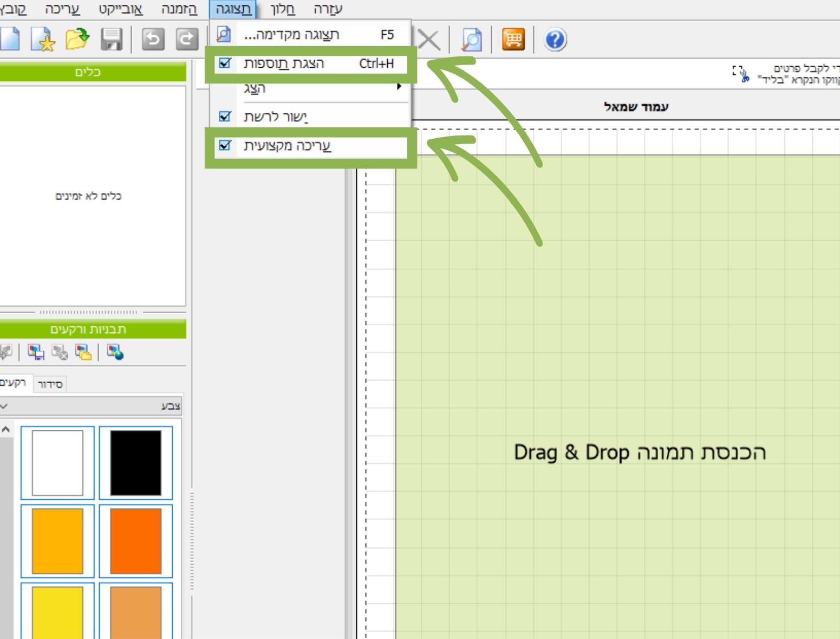Screen dimensions: 840x639
Task: Switch to the סידור tab
Action: pyautogui.click(x=50, y=384)
